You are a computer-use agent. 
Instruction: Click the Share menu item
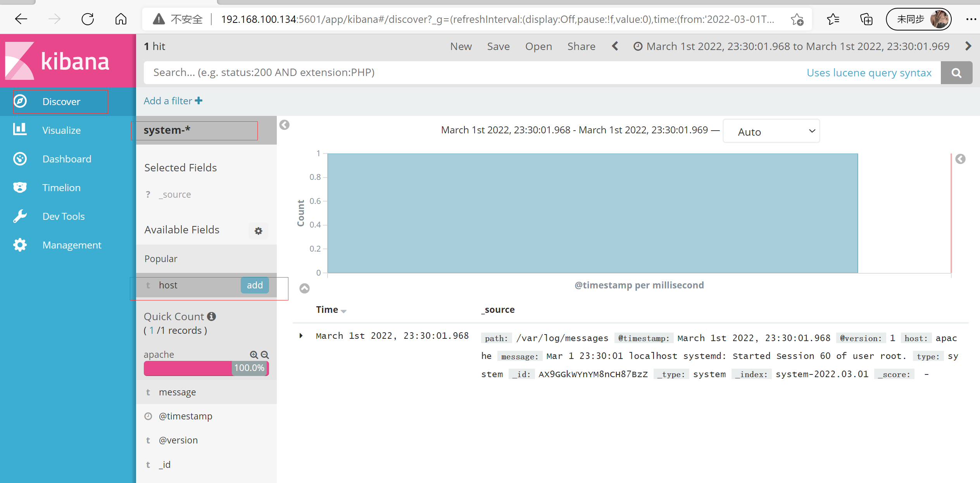581,46
